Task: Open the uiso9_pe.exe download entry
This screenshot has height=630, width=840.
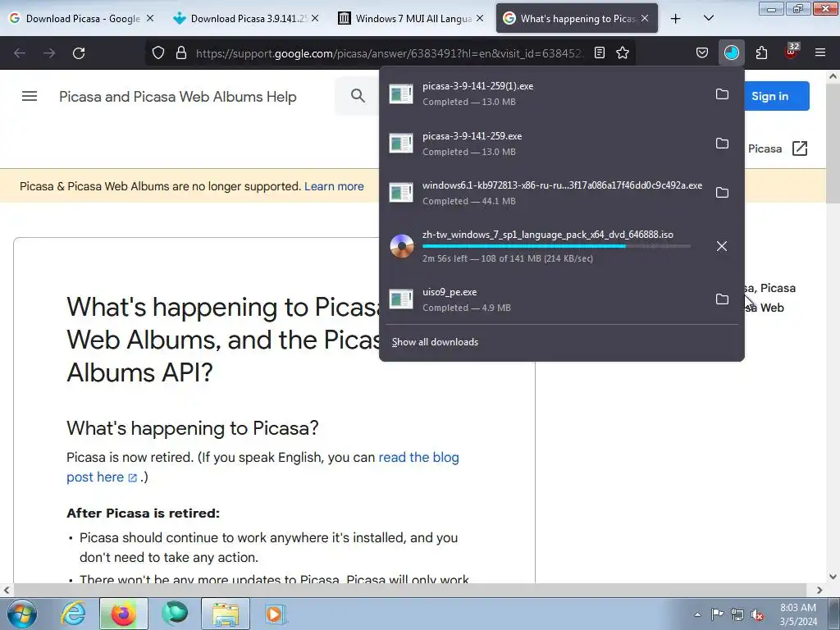Action: [x=546, y=299]
